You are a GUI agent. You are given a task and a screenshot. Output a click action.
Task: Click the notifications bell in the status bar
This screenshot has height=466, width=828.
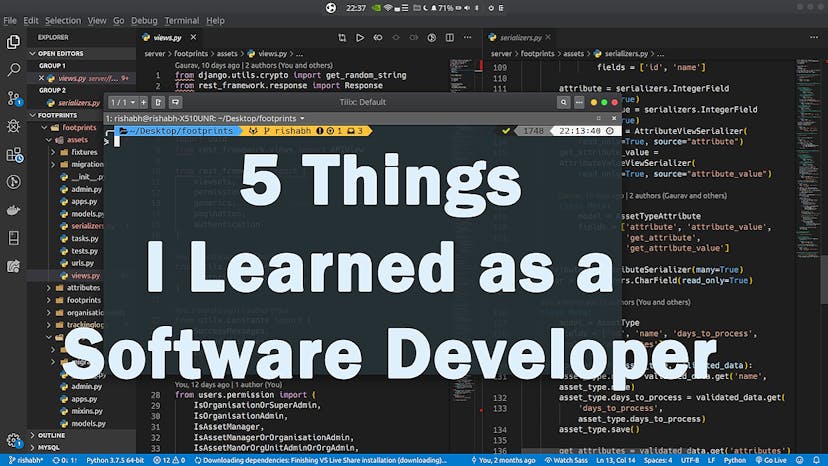point(816,460)
